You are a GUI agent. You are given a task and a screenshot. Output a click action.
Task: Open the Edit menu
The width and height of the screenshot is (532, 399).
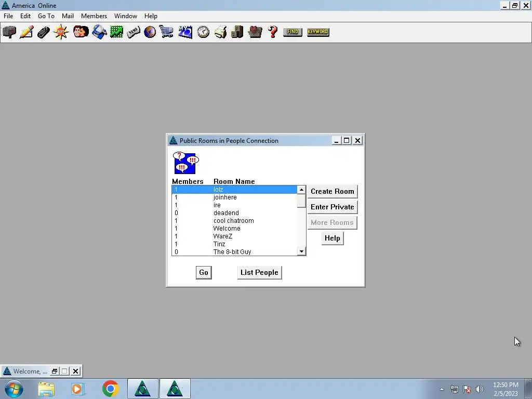point(25,16)
